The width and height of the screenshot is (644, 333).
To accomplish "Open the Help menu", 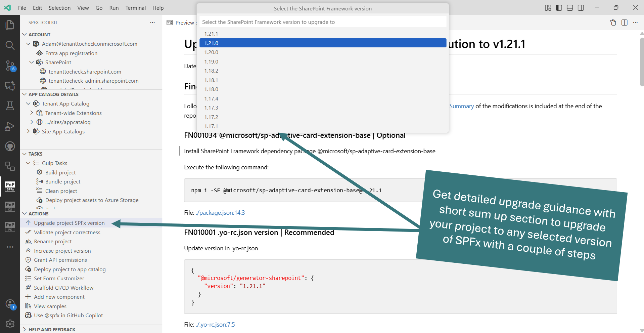I will pyautogui.click(x=158, y=8).
